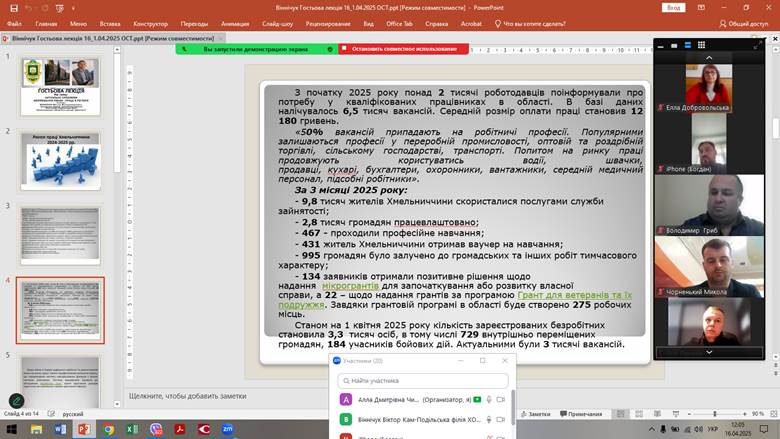Launch Word from the taskbar
The image size is (780, 439).
point(62,429)
